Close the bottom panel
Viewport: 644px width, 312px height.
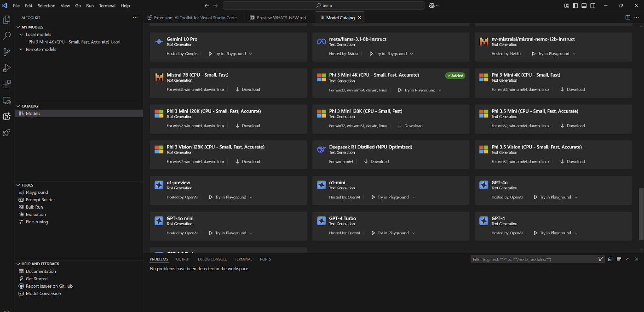(x=637, y=259)
